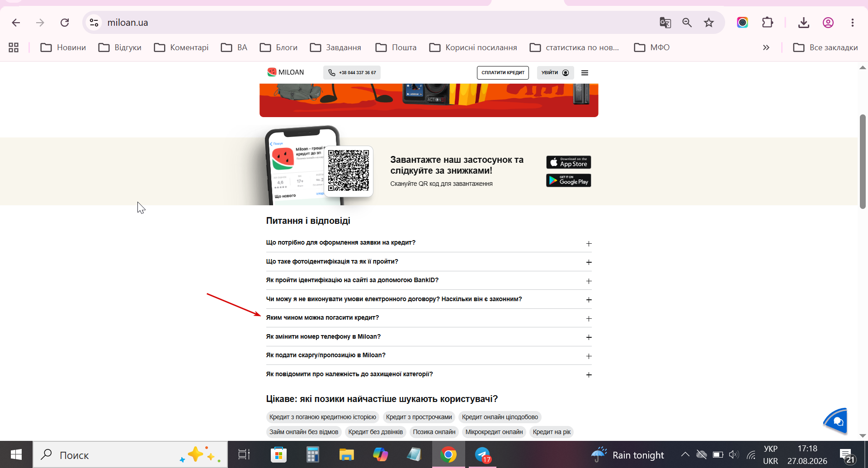Click the QR code image
This screenshot has height=468, width=868.
coord(349,171)
